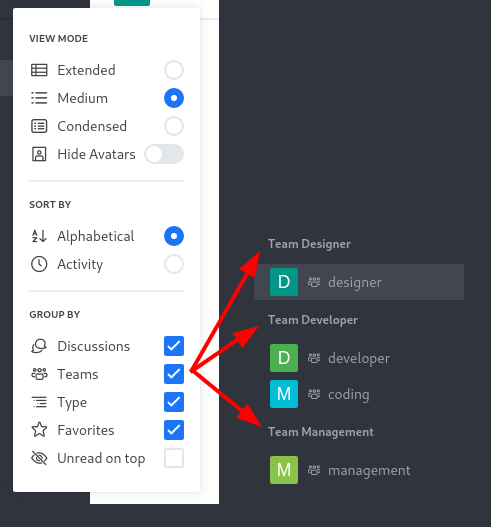This screenshot has height=527, width=491.
Task: Click the Condensed view icon
Action: [39, 126]
